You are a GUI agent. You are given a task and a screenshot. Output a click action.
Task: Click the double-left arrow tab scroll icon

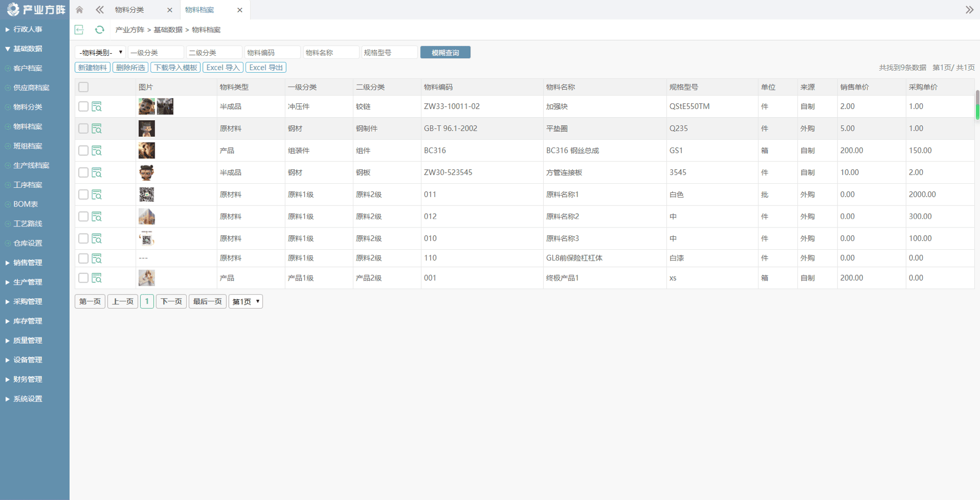tap(100, 10)
